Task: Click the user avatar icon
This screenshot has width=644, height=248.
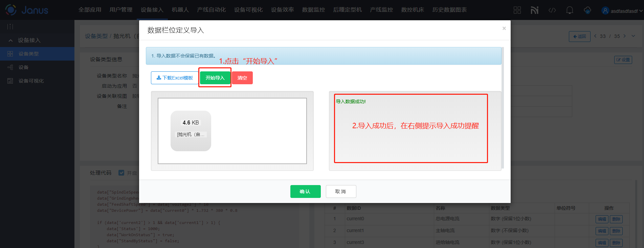Action: coord(605,10)
